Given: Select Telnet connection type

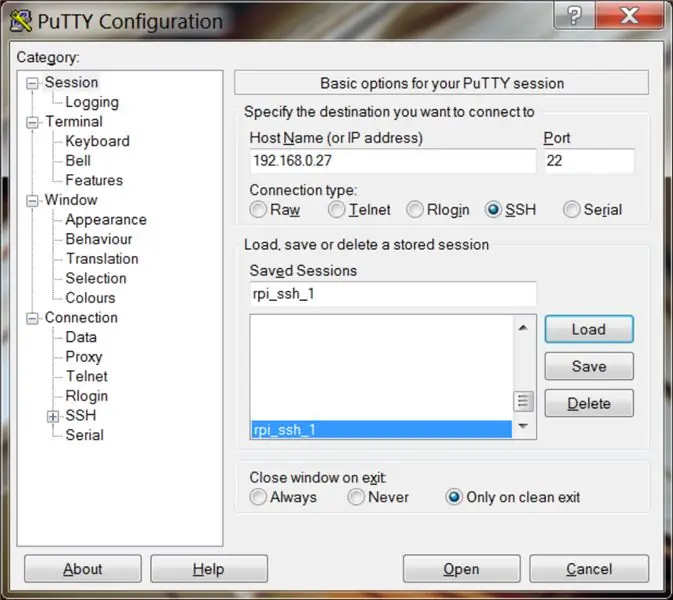Looking at the screenshot, I should [x=336, y=210].
